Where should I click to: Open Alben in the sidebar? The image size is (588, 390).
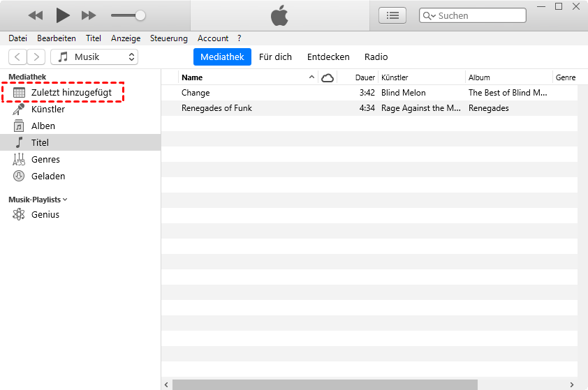click(x=43, y=126)
